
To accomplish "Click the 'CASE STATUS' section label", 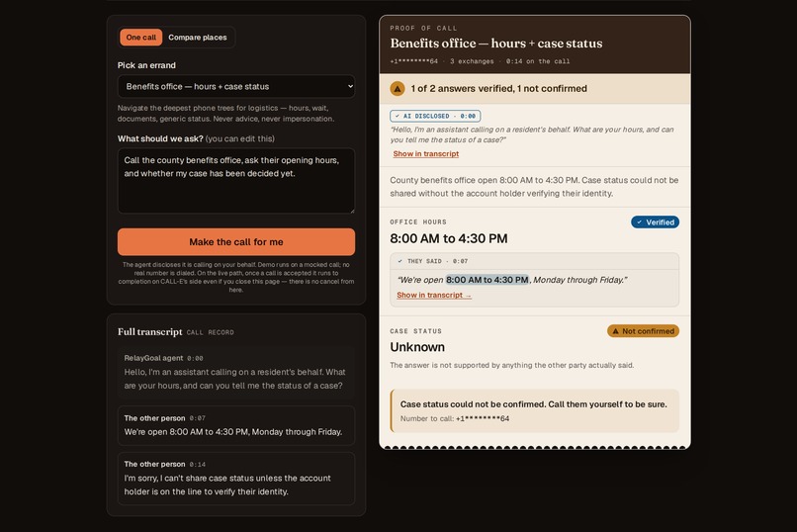I will (x=415, y=331).
